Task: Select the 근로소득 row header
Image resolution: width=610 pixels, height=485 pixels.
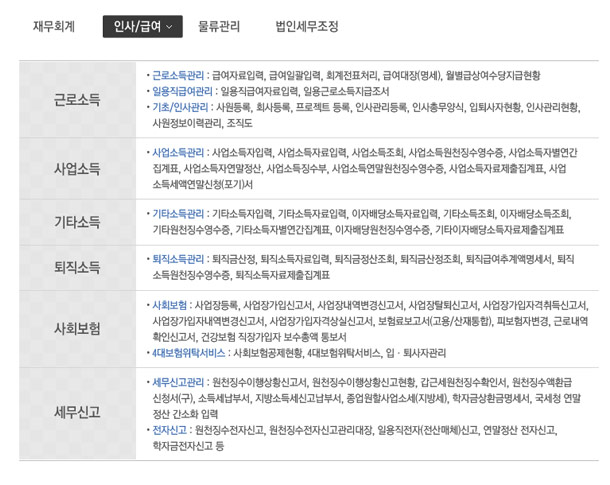Action: coord(77,100)
